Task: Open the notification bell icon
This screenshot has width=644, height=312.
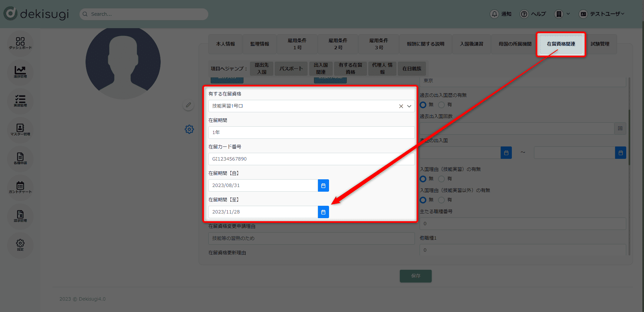Action: [x=494, y=14]
